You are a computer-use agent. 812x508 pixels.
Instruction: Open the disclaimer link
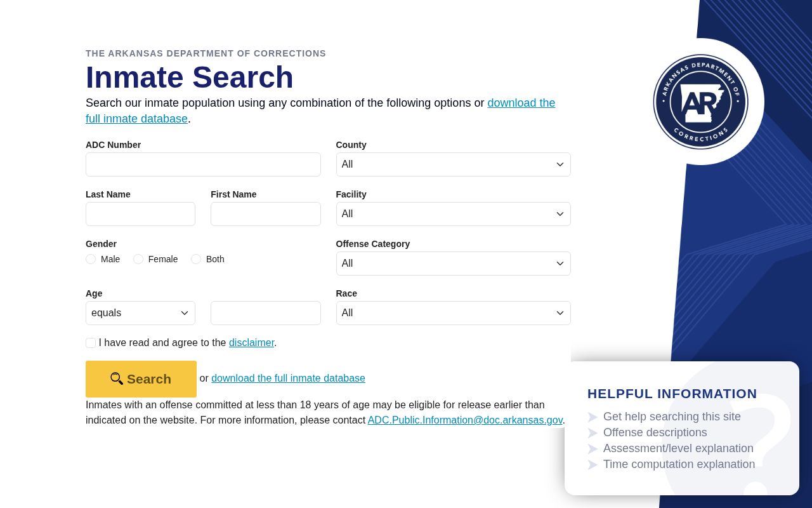(x=251, y=343)
